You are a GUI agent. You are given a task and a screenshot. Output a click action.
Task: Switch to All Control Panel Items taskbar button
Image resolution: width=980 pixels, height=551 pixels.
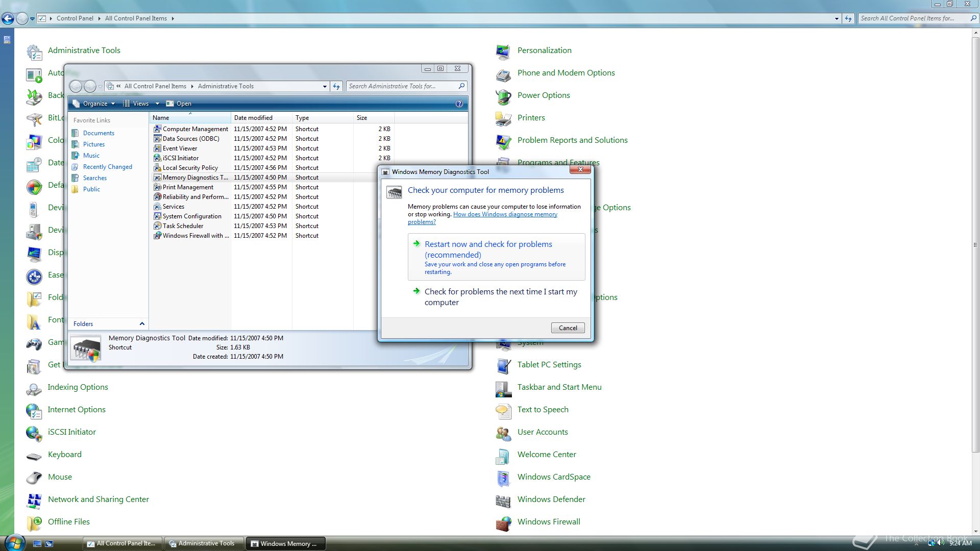[x=121, y=543]
